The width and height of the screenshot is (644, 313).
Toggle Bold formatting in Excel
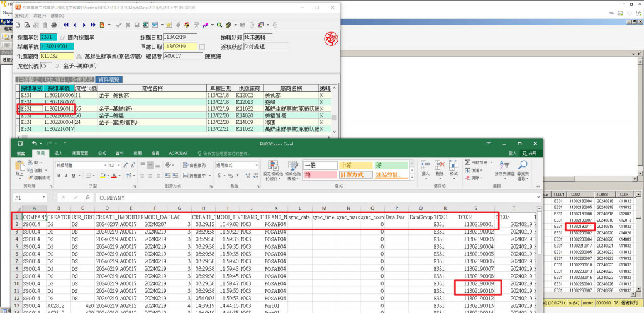tap(58, 176)
